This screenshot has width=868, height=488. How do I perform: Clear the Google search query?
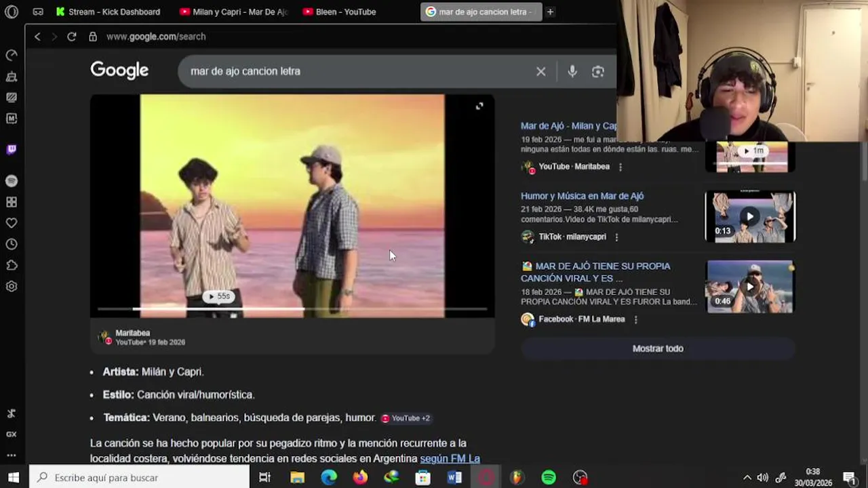pos(540,71)
